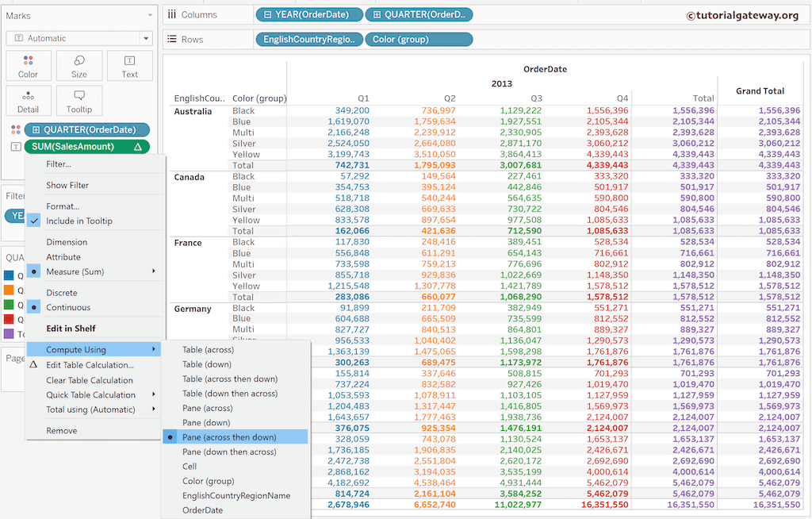Screen dimensions: 812x519
Task: Click the Edit in Shelf option
Action: [x=74, y=328]
